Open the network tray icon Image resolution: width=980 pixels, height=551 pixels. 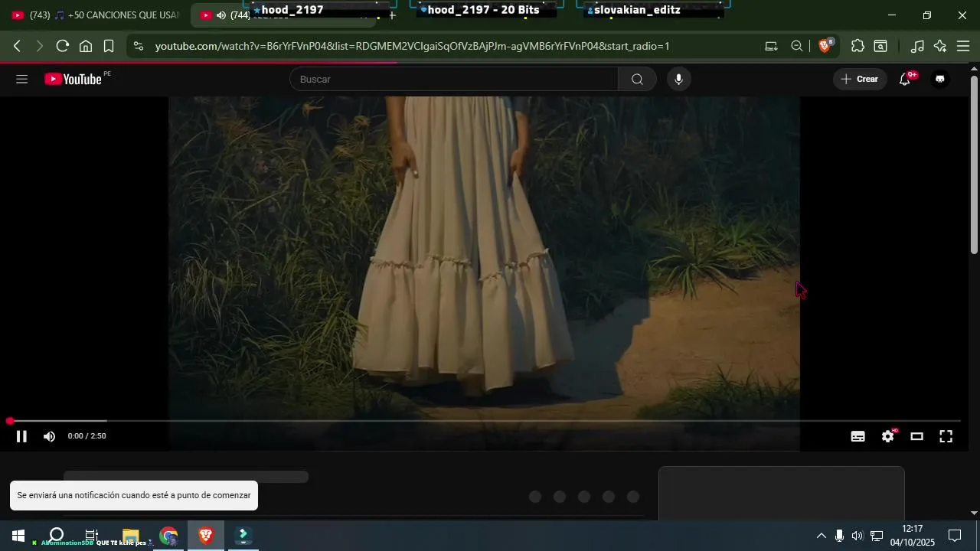[877, 536]
